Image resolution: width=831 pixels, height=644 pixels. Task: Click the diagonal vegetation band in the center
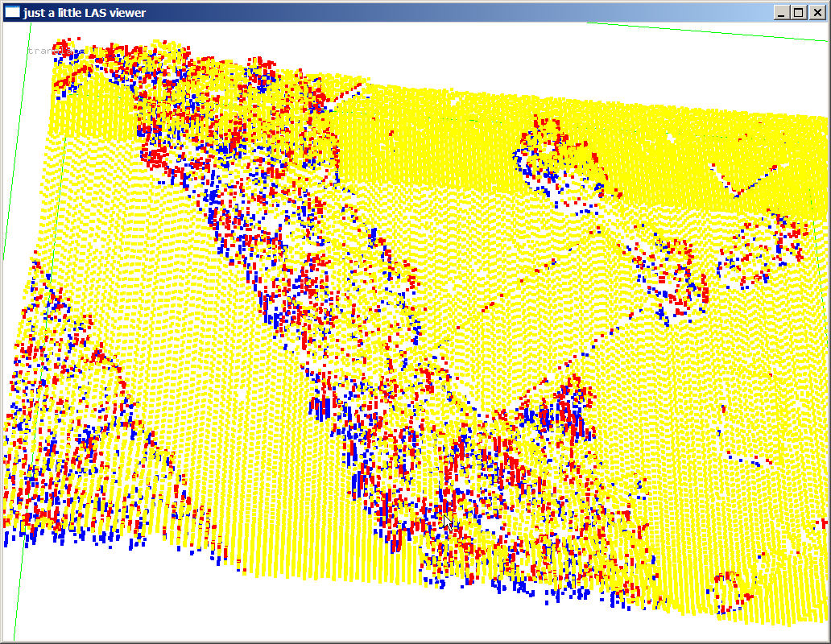338,322
